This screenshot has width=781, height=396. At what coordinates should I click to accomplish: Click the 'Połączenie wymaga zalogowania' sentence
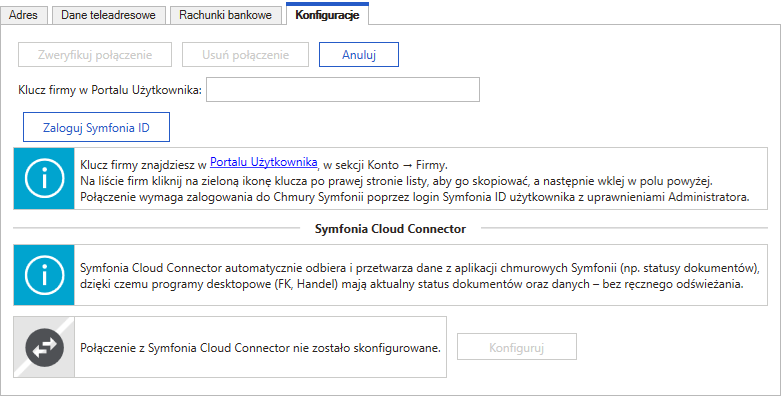[415, 197]
